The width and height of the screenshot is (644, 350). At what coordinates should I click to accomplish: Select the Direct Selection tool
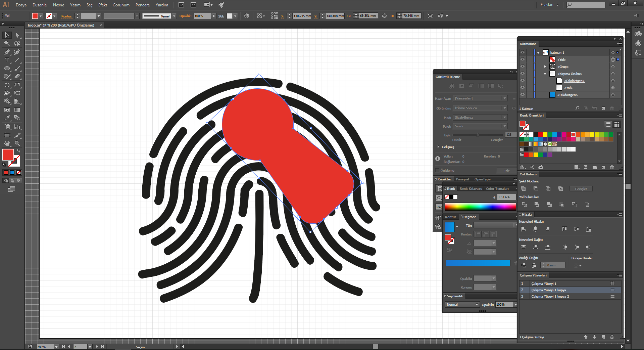coord(17,35)
